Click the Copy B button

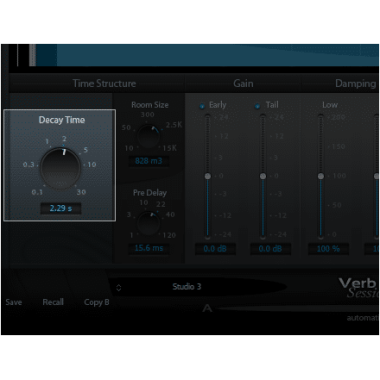pyautogui.click(x=97, y=302)
